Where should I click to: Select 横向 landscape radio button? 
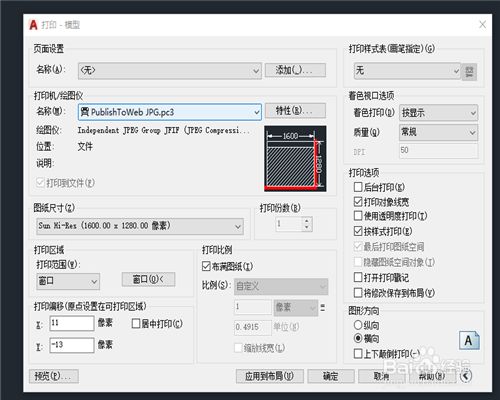[x=358, y=338]
